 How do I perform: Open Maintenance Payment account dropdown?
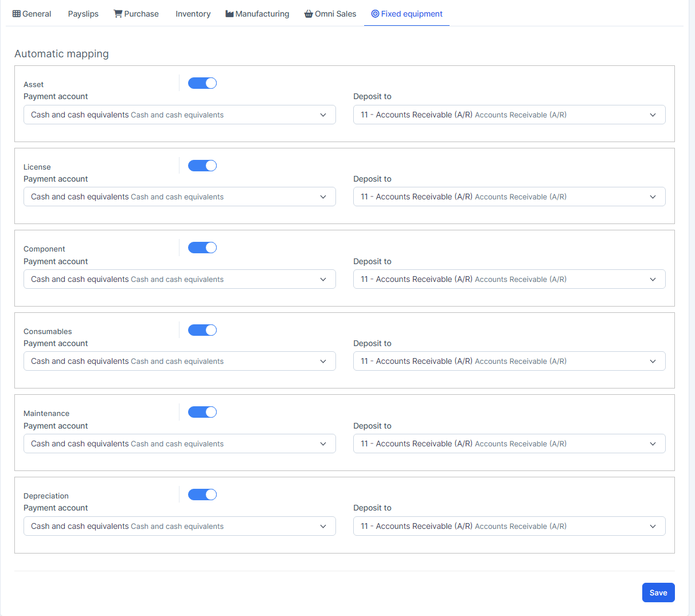pyautogui.click(x=179, y=444)
